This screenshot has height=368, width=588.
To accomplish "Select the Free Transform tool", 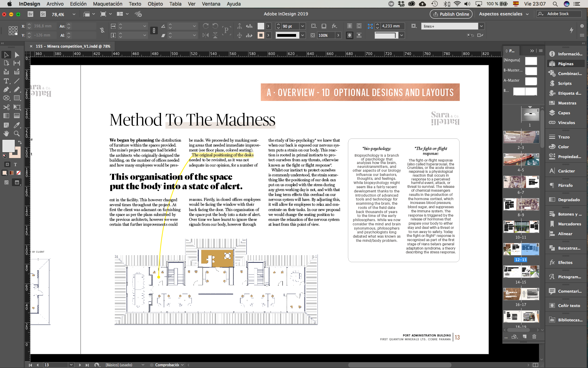I will tap(17, 107).
